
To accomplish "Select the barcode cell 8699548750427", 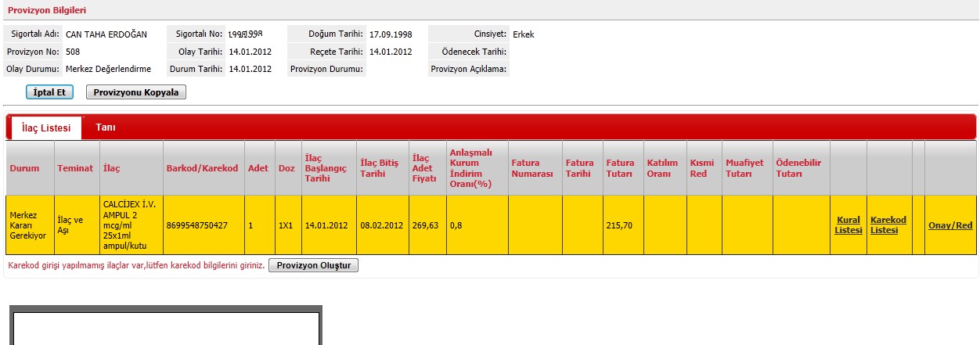I will pos(196,225).
